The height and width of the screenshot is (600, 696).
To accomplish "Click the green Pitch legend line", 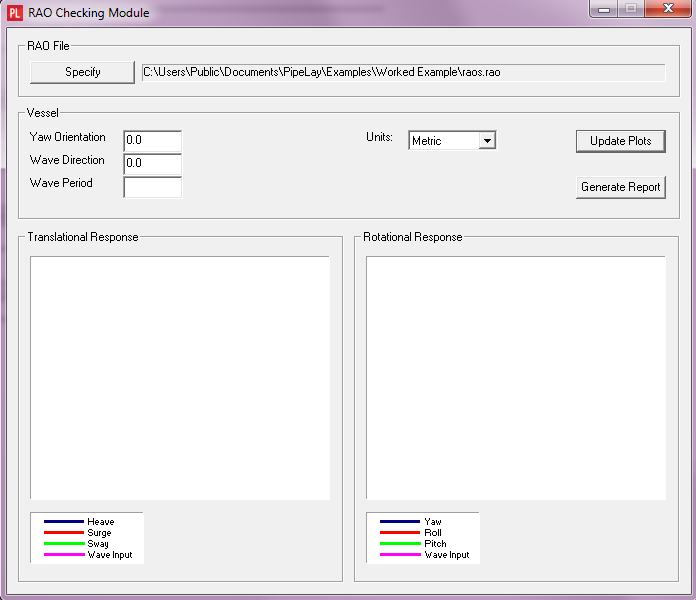I will 400,544.
